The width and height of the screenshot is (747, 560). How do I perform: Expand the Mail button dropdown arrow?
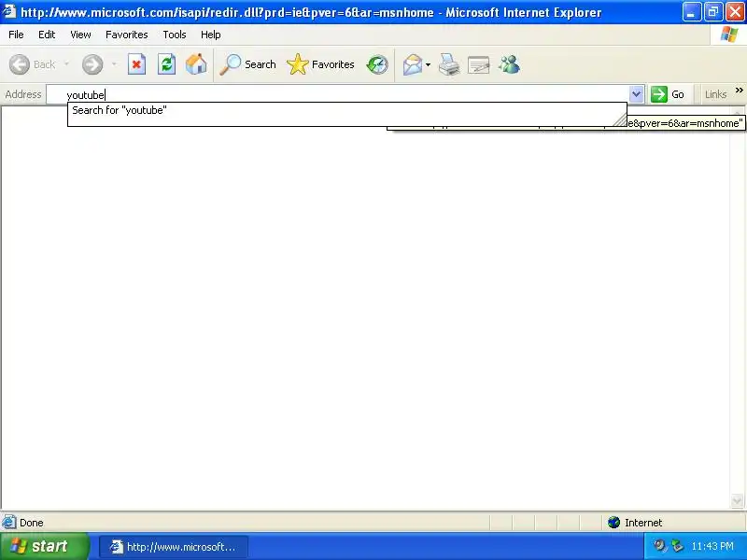429,64
